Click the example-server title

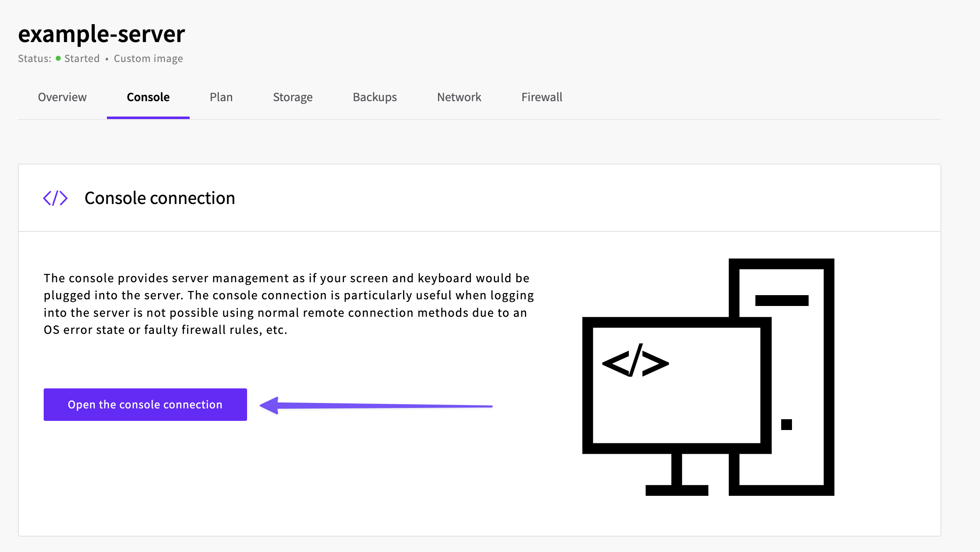pyautogui.click(x=101, y=34)
